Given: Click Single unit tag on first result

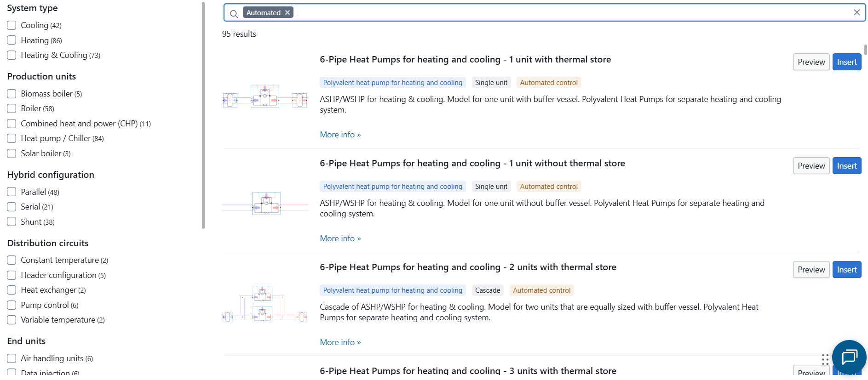Looking at the screenshot, I should point(491,83).
